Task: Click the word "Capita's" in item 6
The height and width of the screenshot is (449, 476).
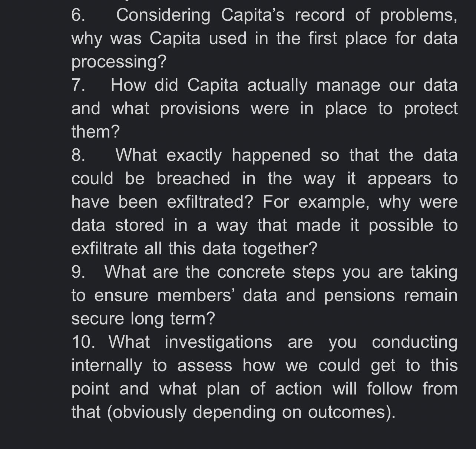Action: [x=253, y=15]
